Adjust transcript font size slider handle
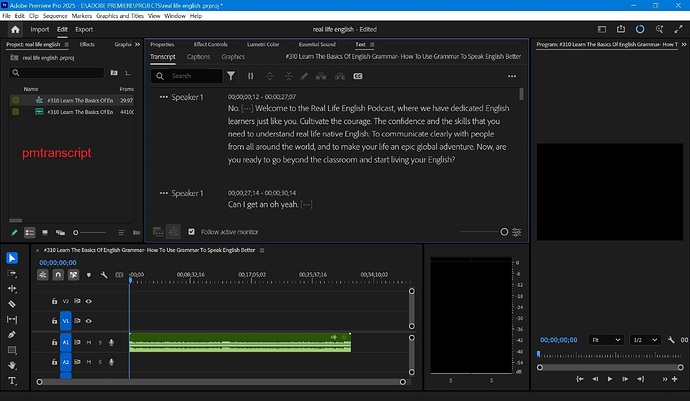This screenshot has width=690, height=401. point(504,232)
